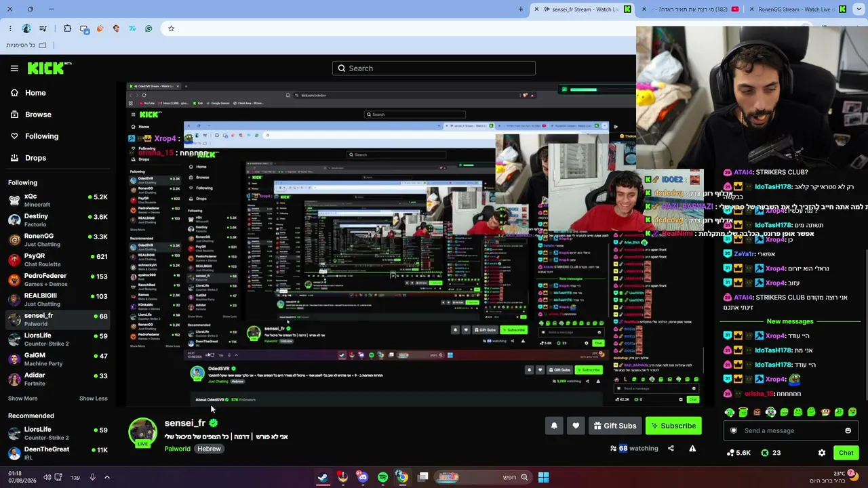Bookmark this page with the star
Viewport: 868px width, 488px height.
click(171, 28)
